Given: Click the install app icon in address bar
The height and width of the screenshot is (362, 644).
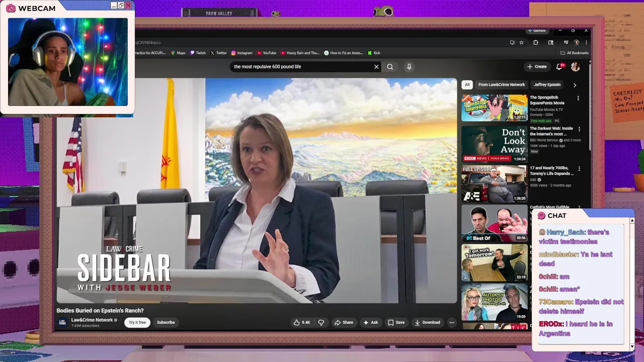Looking at the screenshot, I should tap(512, 43).
